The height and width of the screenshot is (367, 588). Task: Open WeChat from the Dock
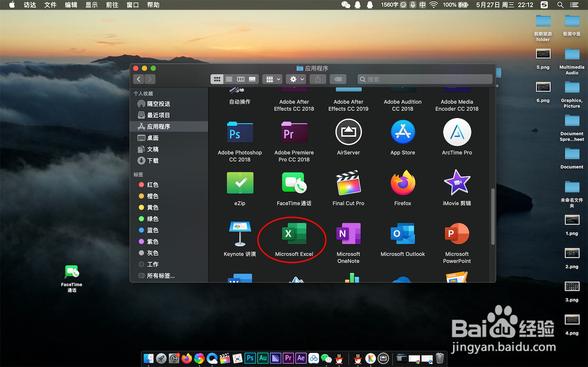[x=326, y=358]
